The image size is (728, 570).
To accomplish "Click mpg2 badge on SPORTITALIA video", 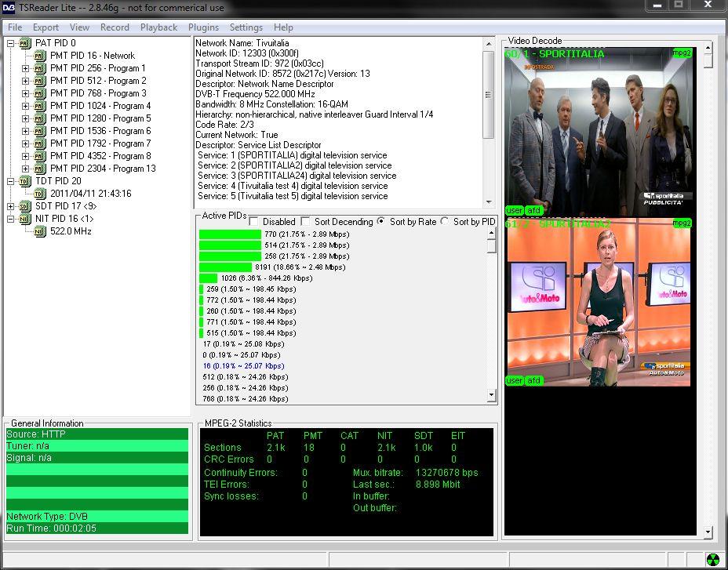I will coord(682,53).
